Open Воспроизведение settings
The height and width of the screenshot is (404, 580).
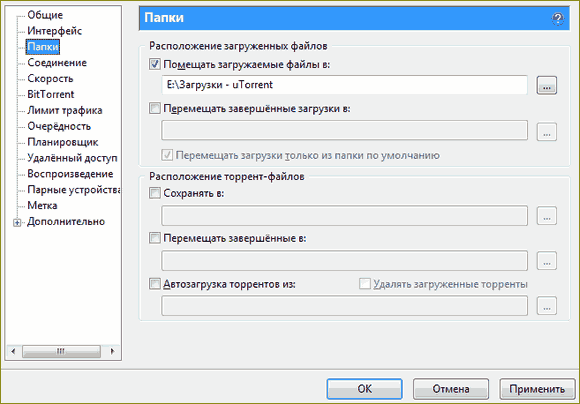click(x=70, y=174)
